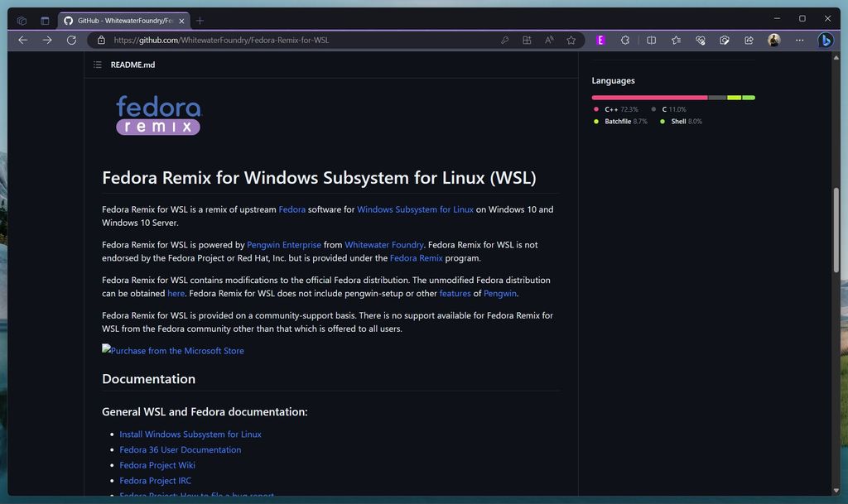Image resolution: width=848 pixels, height=504 pixels.
Task: Navigate back to the previous page
Action: coord(22,40)
